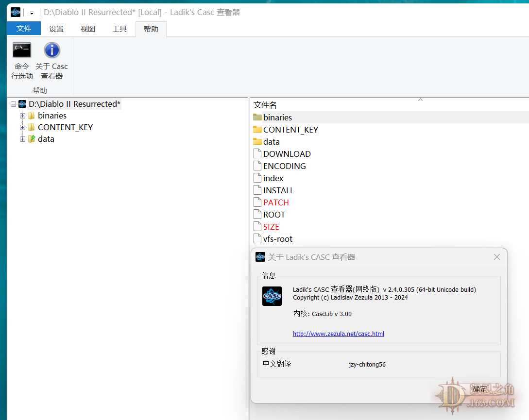Select the ENCODING file
The width and height of the screenshot is (529, 420).
tap(284, 166)
